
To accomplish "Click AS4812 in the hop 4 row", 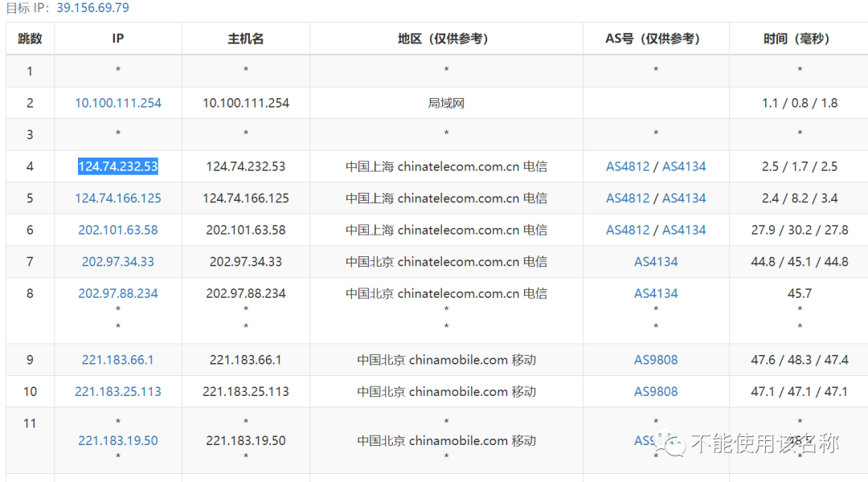I will pos(628,166).
